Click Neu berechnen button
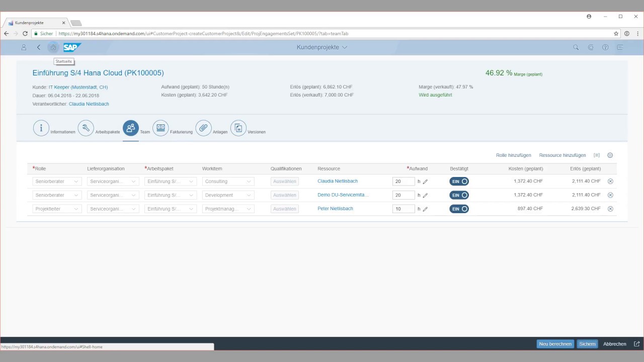The width and height of the screenshot is (644, 362). [555, 344]
